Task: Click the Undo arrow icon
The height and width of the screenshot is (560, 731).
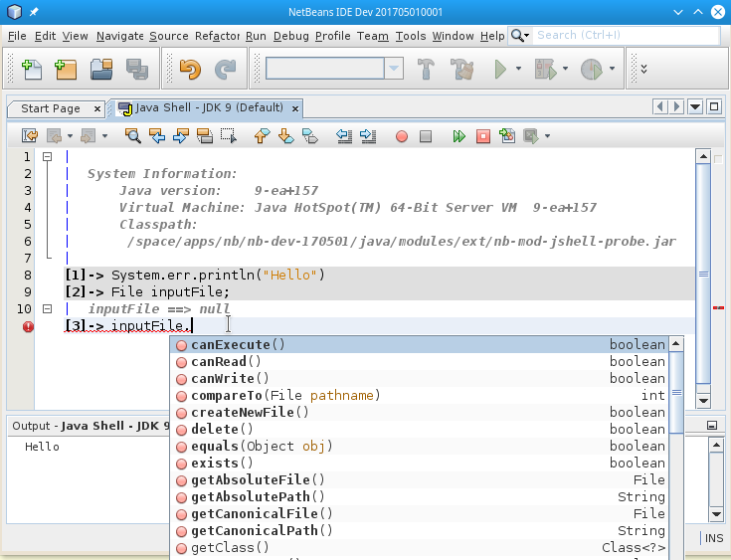Action: 189,69
